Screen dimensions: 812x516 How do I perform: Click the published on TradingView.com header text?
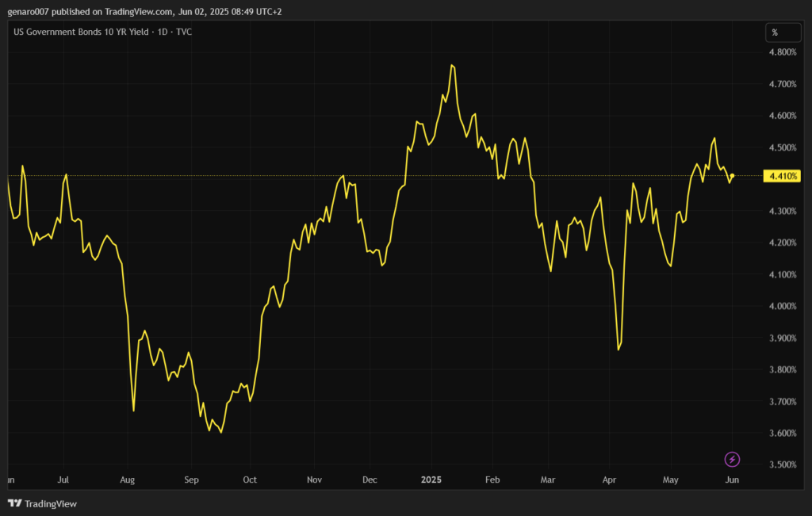pos(144,11)
